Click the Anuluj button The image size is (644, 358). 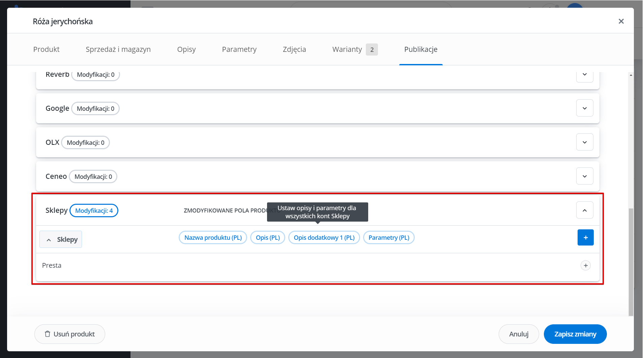point(519,334)
